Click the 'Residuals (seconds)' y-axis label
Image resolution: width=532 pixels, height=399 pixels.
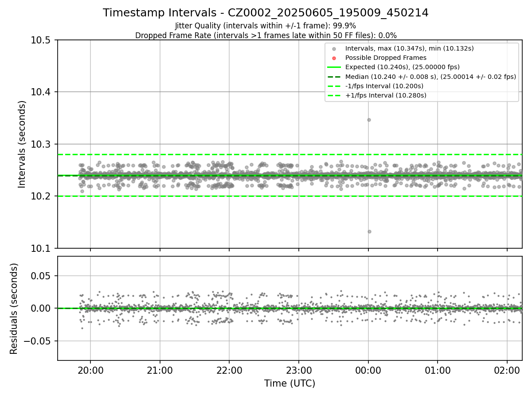pos(14,309)
